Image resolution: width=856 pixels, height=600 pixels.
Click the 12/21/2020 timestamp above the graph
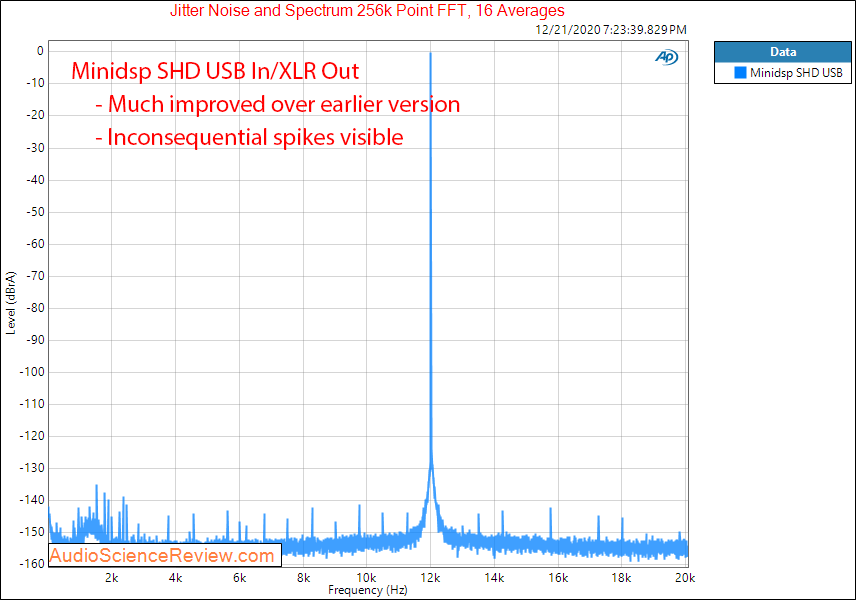(610, 30)
